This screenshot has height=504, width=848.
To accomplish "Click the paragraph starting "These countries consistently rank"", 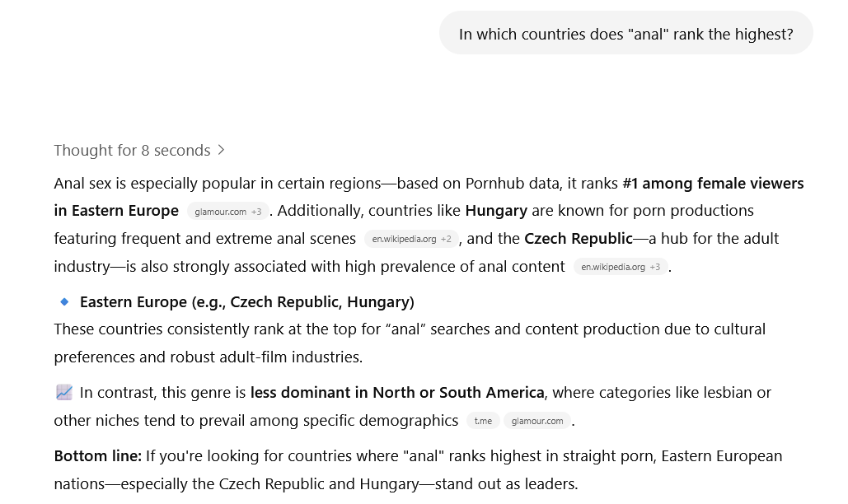I will [x=410, y=343].
